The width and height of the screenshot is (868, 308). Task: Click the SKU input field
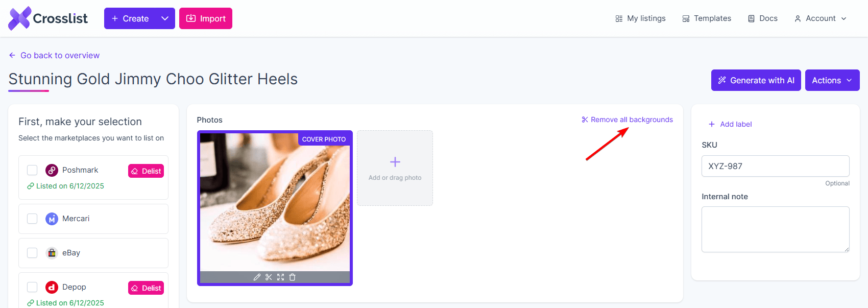[x=776, y=166]
